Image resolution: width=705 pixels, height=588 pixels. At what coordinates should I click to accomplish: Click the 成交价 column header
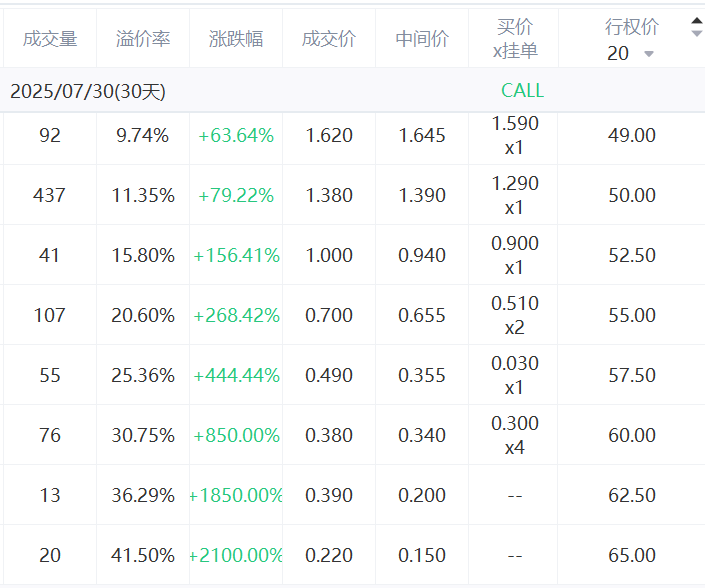pos(328,39)
